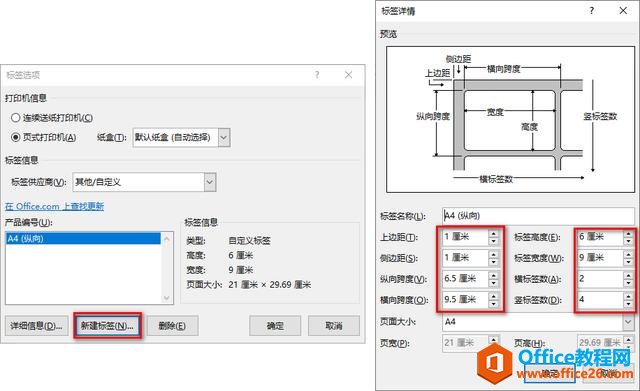Increase the 上边距 value with up spinner
Screen dimensions: 640x391
[x=494, y=233]
